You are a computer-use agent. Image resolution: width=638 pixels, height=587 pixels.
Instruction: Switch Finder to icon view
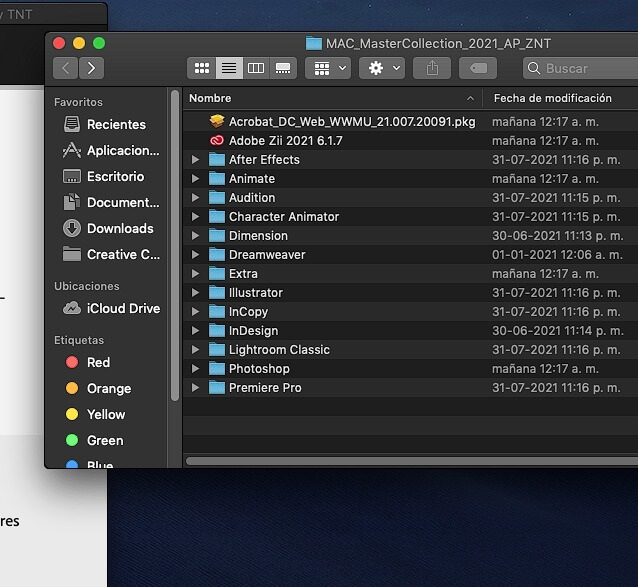click(202, 68)
